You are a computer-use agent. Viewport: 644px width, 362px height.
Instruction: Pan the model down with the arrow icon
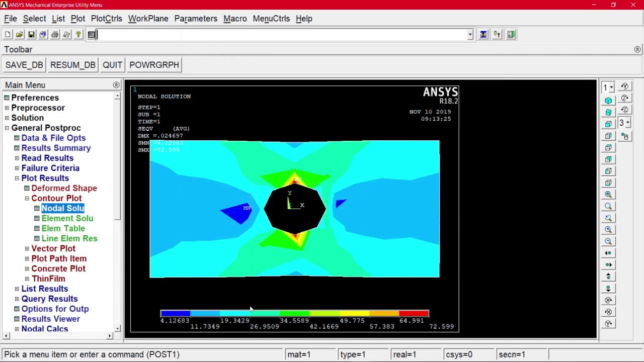(608, 289)
